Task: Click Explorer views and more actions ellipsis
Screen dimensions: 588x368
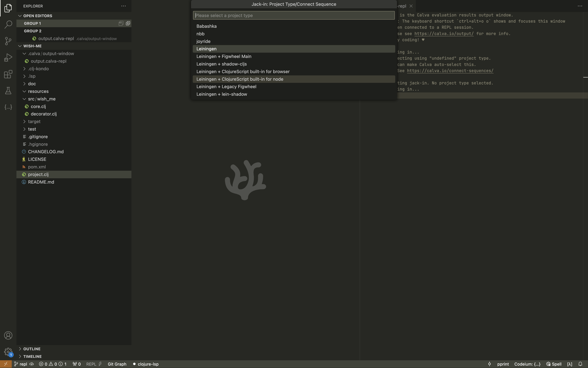Action: (124, 6)
